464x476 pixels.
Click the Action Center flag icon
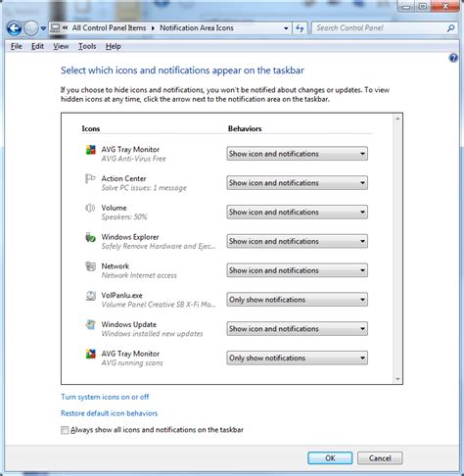(x=90, y=179)
